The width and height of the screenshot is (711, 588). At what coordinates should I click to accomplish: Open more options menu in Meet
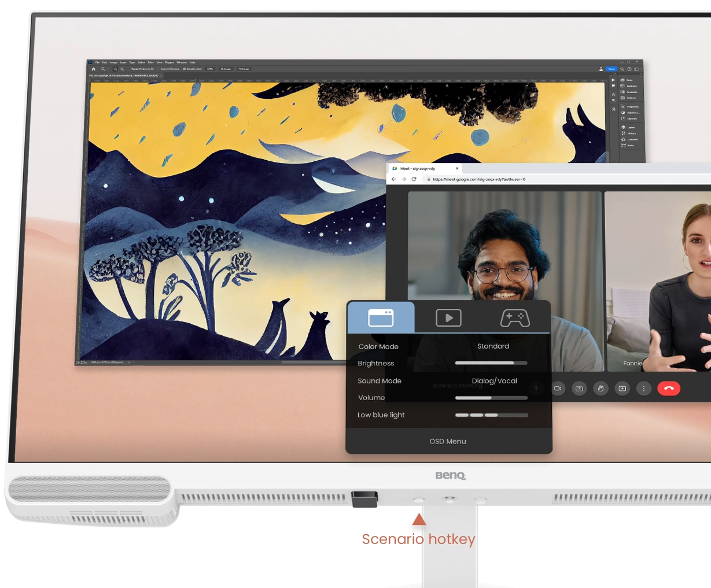[643, 389]
